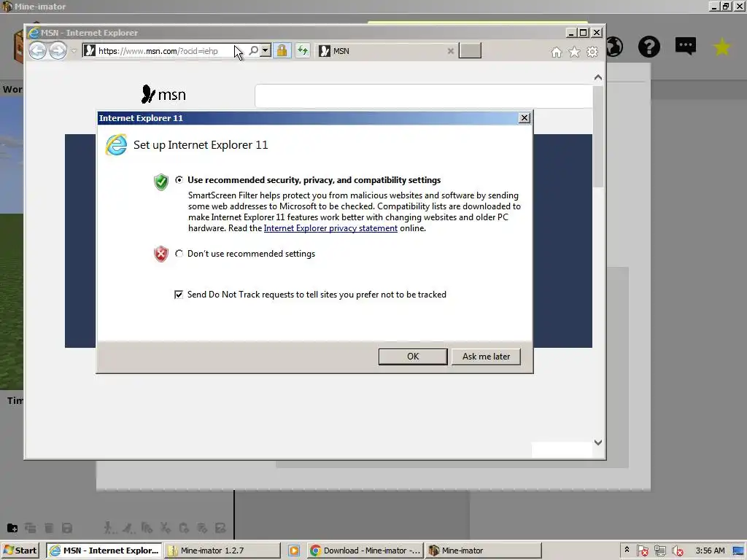Click the orange media player taskbar icon

(x=294, y=551)
